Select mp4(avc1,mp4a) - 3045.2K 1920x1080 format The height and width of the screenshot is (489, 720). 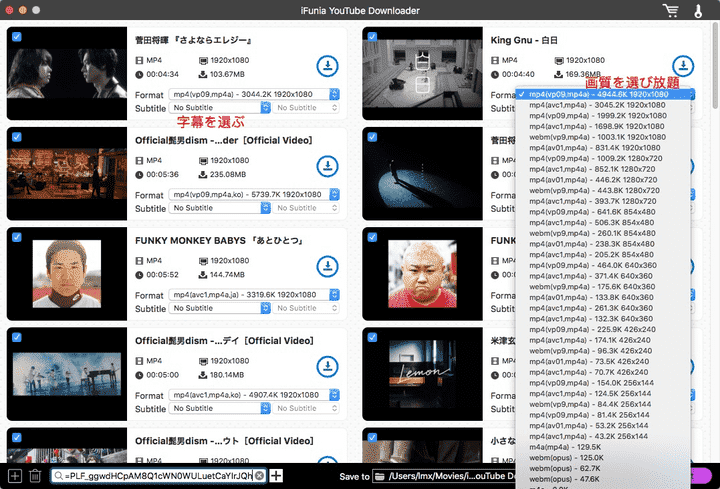pyautogui.click(x=602, y=105)
